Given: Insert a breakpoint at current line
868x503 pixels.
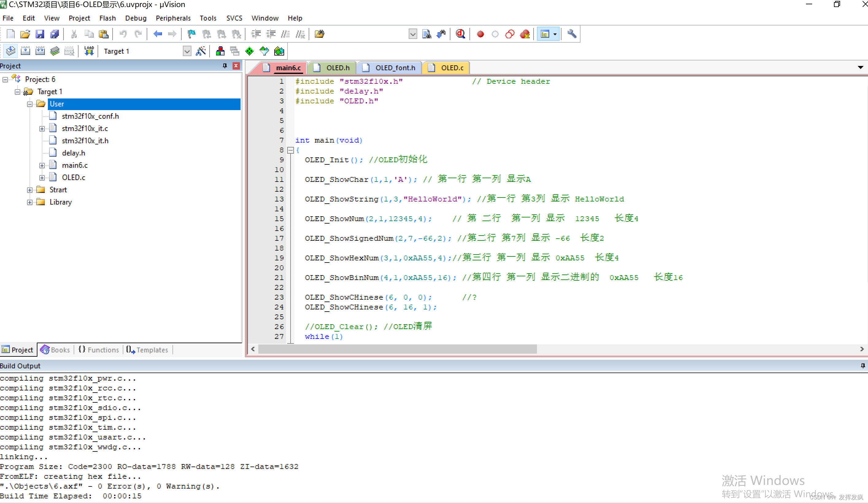Looking at the screenshot, I should [x=480, y=34].
